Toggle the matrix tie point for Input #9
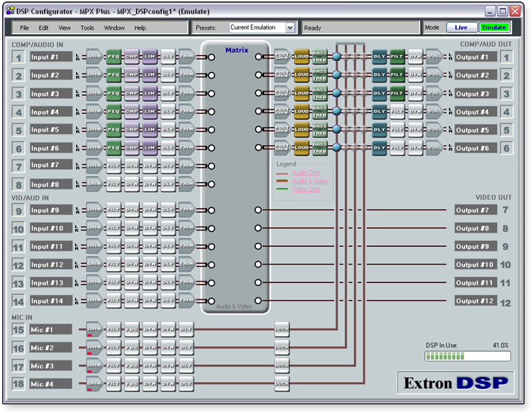This screenshot has height=414, width=532. tap(211, 210)
